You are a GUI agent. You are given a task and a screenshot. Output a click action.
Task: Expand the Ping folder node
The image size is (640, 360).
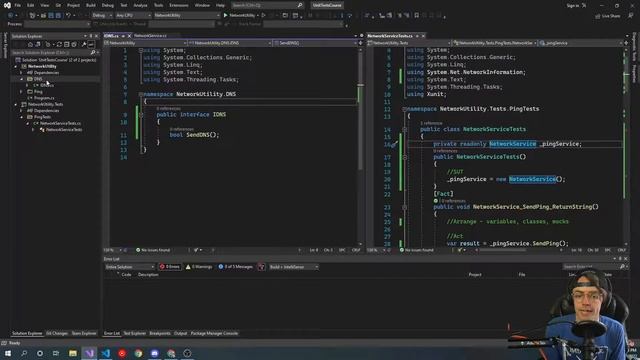tap(22, 91)
